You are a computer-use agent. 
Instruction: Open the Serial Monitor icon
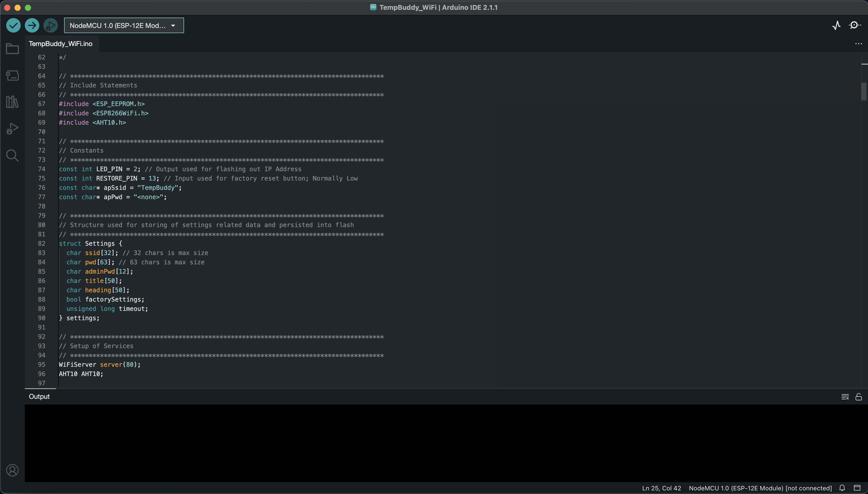[x=855, y=25]
